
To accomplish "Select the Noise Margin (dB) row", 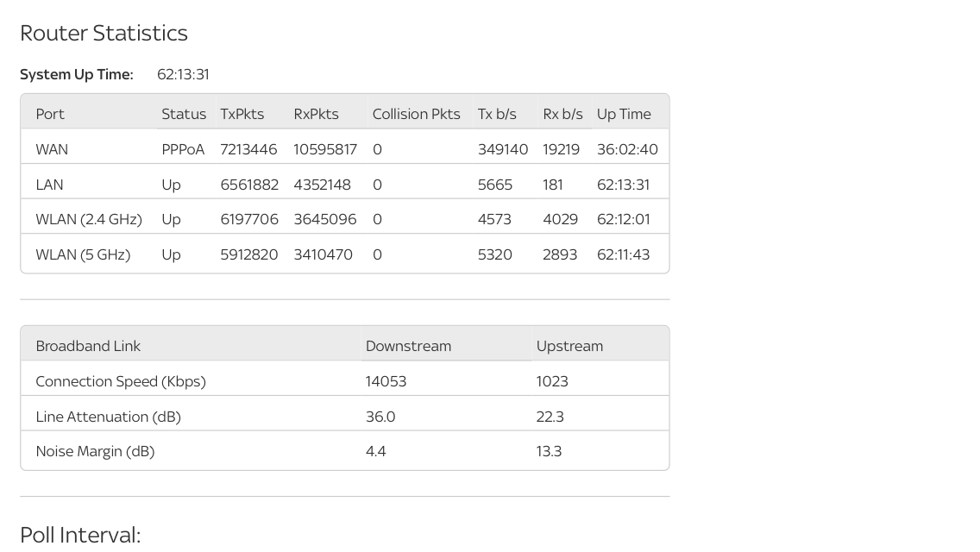I will (95, 450).
